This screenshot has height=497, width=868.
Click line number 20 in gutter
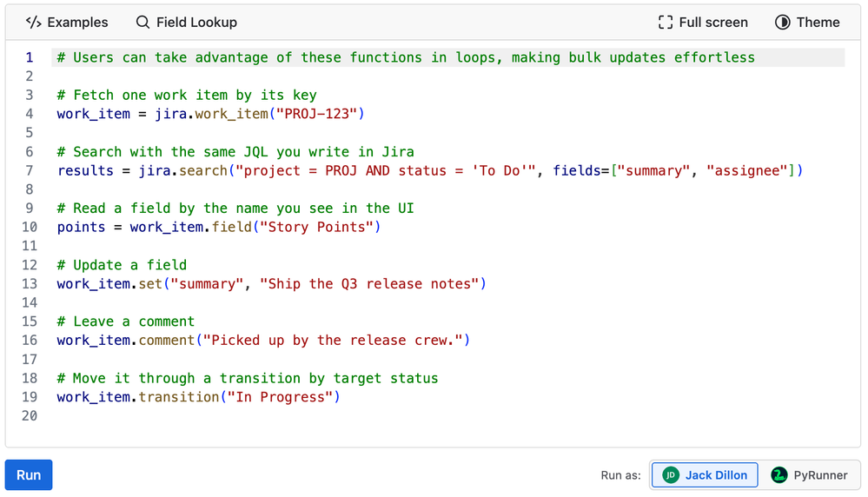(x=30, y=415)
